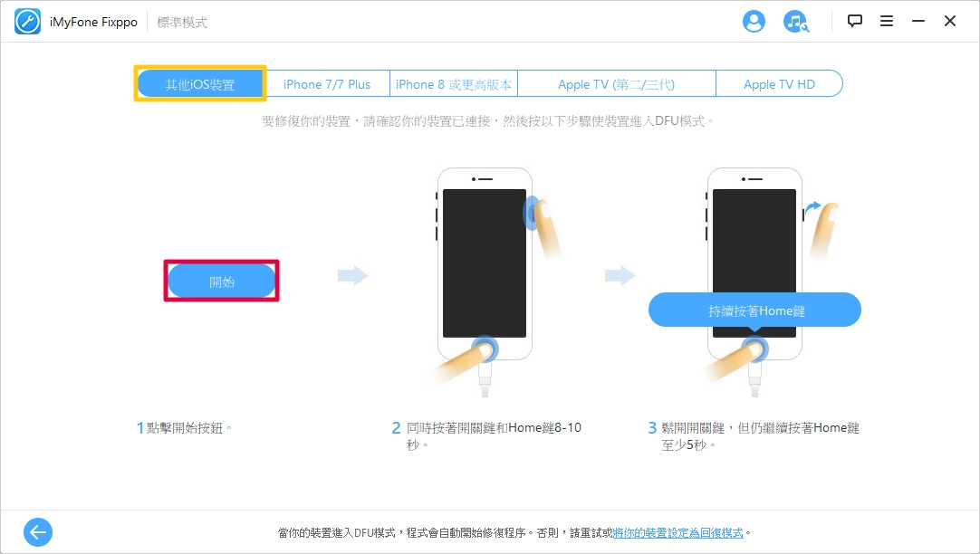Click the DFU模式 instruction sentence at top
980x554 pixels.
pos(487,120)
